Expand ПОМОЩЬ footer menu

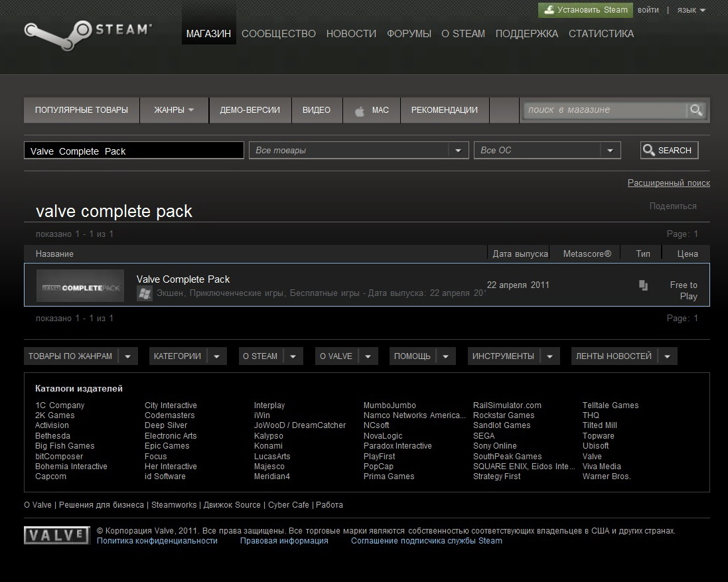pos(423,356)
